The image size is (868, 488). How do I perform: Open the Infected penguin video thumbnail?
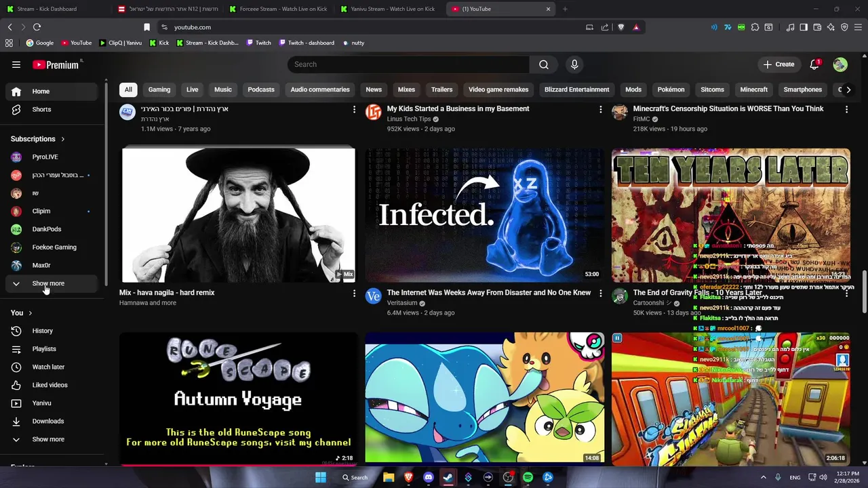pyautogui.click(x=484, y=215)
